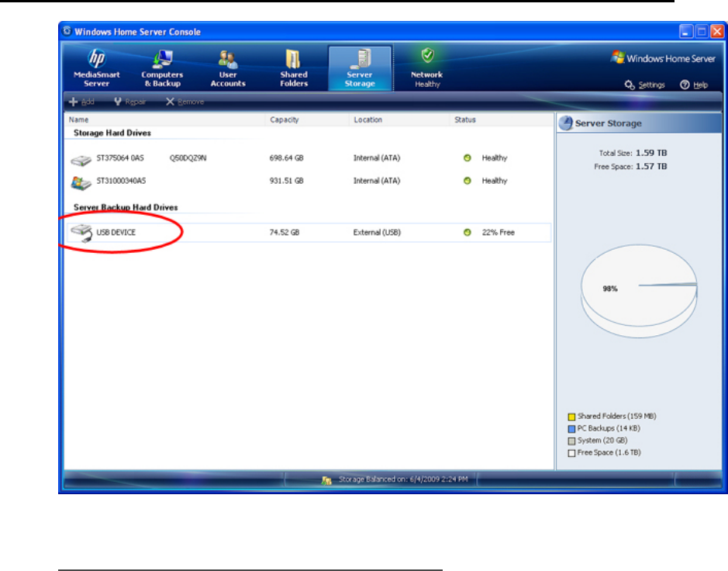
Task: Click the Server Storage panel pie icon
Action: click(x=565, y=123)
